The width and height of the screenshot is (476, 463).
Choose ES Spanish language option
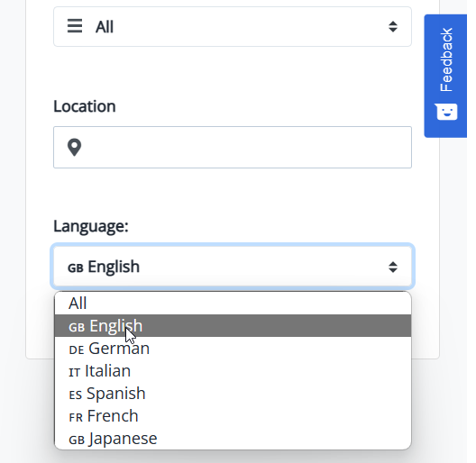pos(233,394)
